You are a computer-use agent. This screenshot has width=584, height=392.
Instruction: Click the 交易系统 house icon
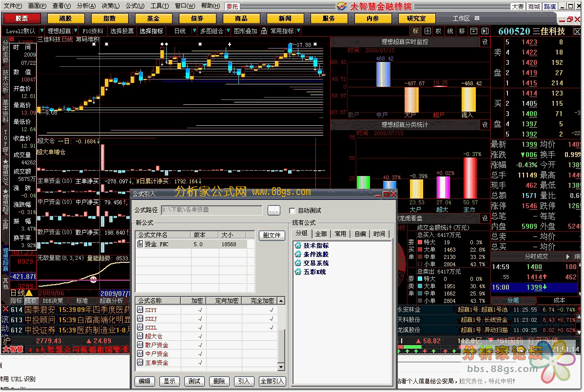(x=298, y=263)
